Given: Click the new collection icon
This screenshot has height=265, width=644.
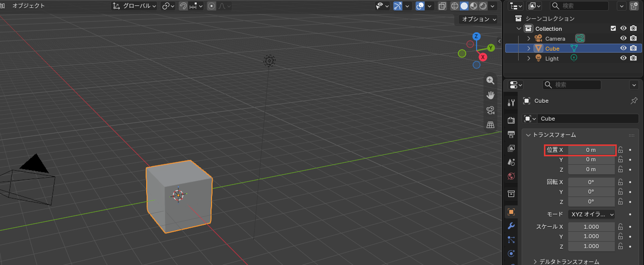Looking at the screenshot, I should tap(634, 6).
